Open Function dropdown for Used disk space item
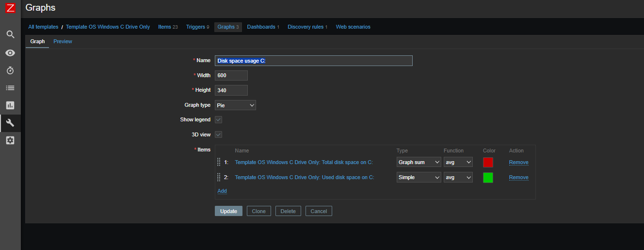The image size is (644, 250). pyautogui.click(x=458, y=178)
